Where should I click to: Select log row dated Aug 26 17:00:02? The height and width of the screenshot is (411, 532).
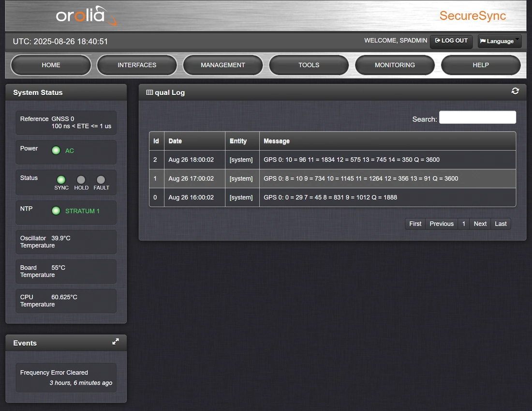pos(333,179)
